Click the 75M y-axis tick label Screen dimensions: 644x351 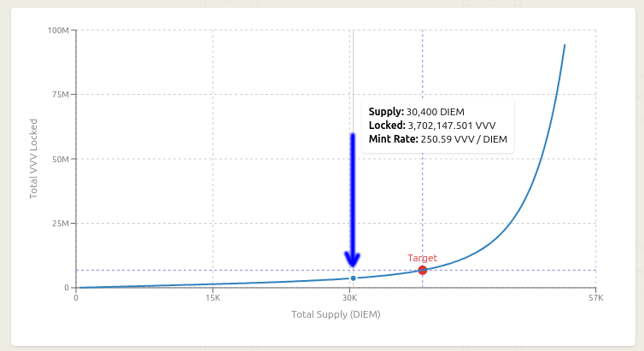click(x=60, y=95)
